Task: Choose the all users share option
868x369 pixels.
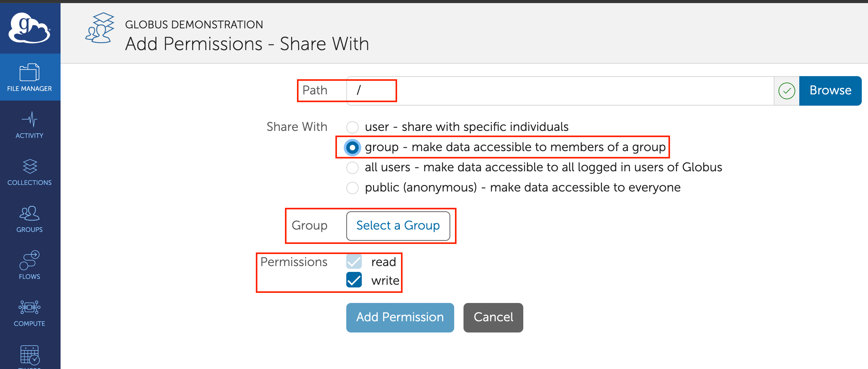Action: (x=352, y=168)
